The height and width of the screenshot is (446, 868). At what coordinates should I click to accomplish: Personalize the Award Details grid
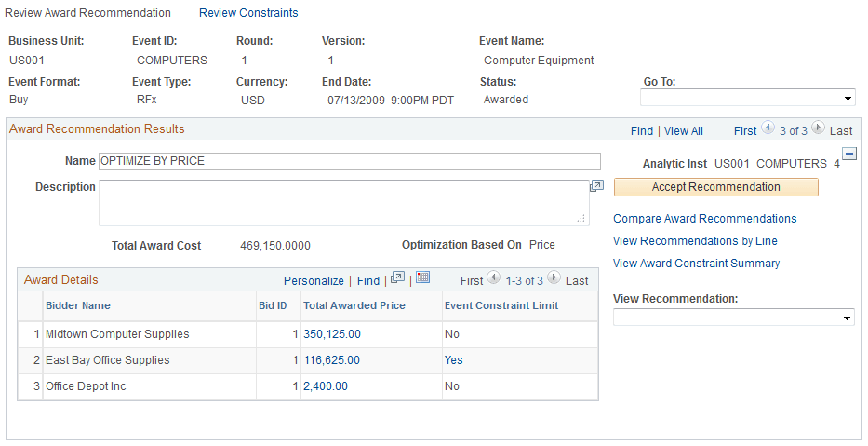[x=314, y=280]
